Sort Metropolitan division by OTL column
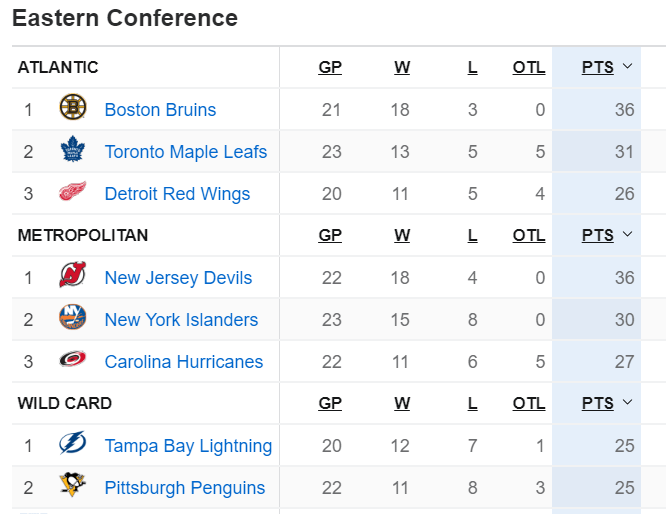Image resolution: width=666 pixels, height=514 pixels. click(529, 236)
